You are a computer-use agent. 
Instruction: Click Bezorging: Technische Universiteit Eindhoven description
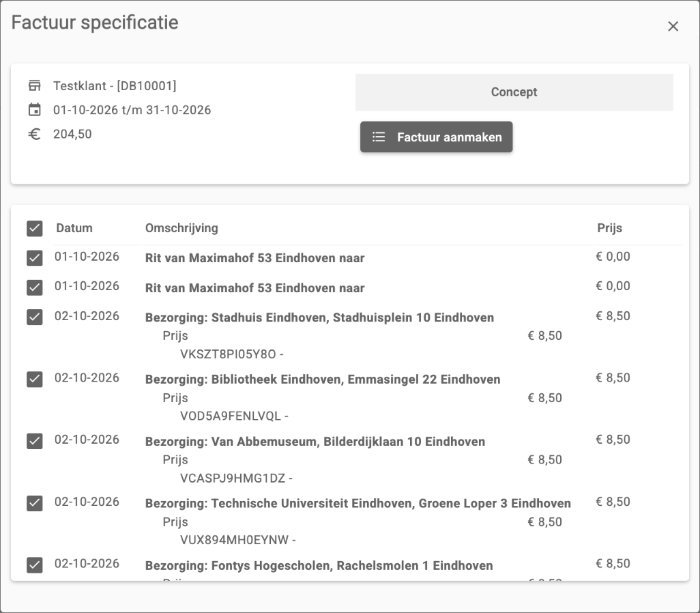pos(358,504)
